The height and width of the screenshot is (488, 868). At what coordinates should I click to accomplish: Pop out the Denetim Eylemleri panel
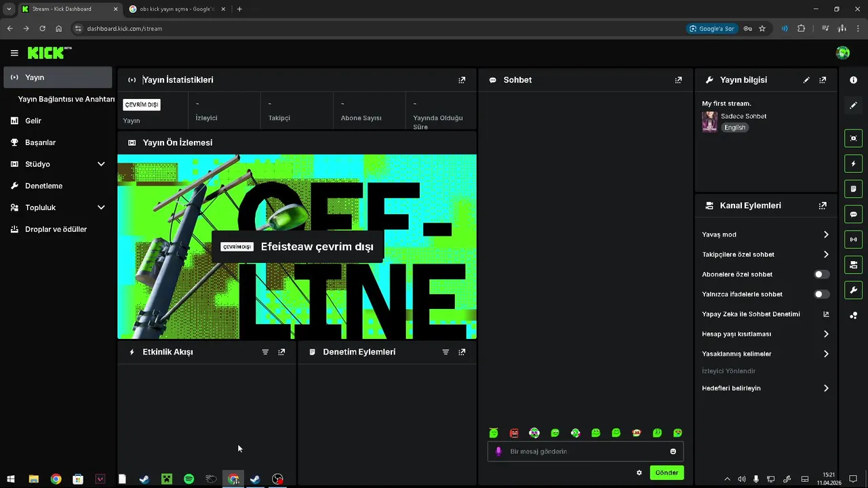tap(462, 352)
